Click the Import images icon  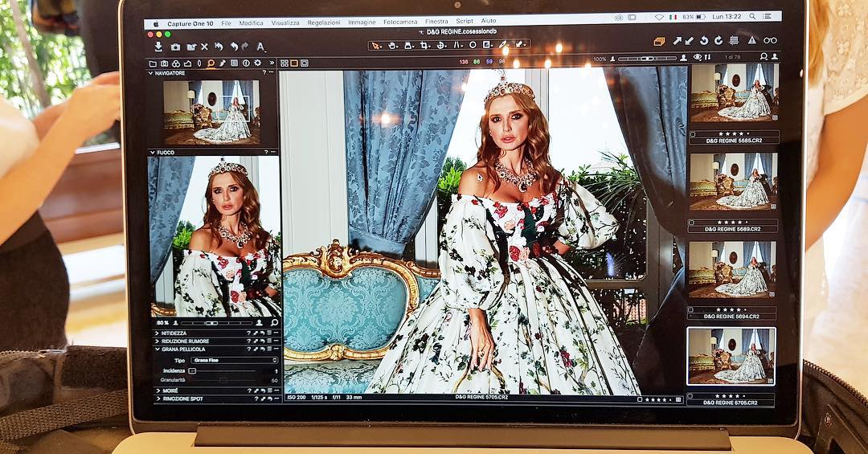158,47
